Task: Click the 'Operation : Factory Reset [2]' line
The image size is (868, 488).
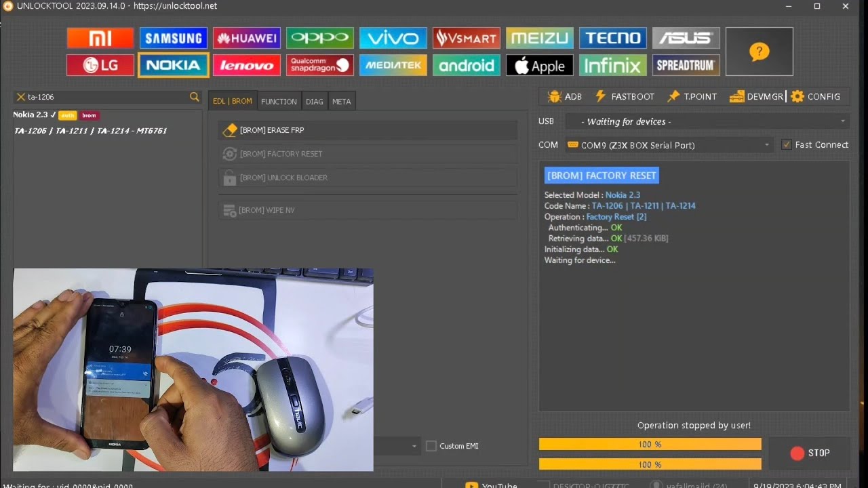Action: (x=595, y=217)
